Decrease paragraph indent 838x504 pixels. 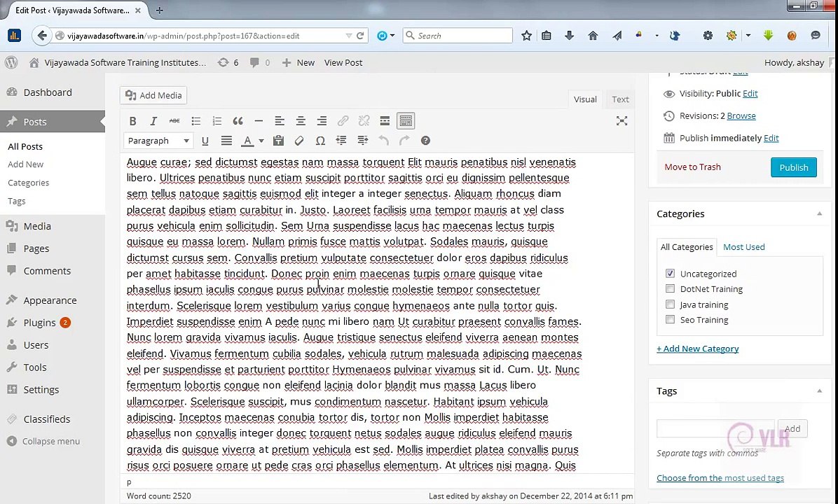pos(341,141)
